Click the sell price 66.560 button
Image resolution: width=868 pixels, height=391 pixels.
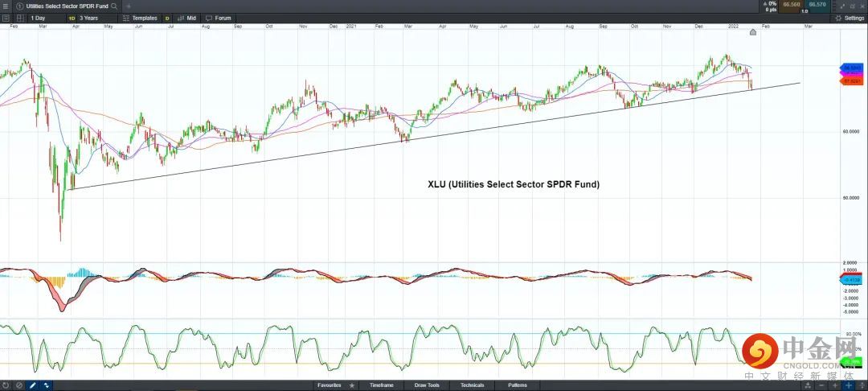791,5
